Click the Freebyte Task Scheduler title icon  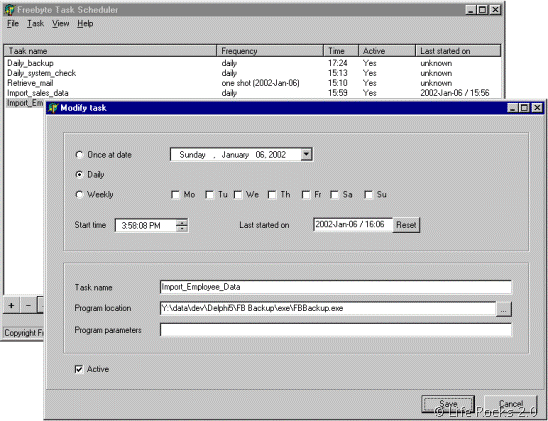9,10
